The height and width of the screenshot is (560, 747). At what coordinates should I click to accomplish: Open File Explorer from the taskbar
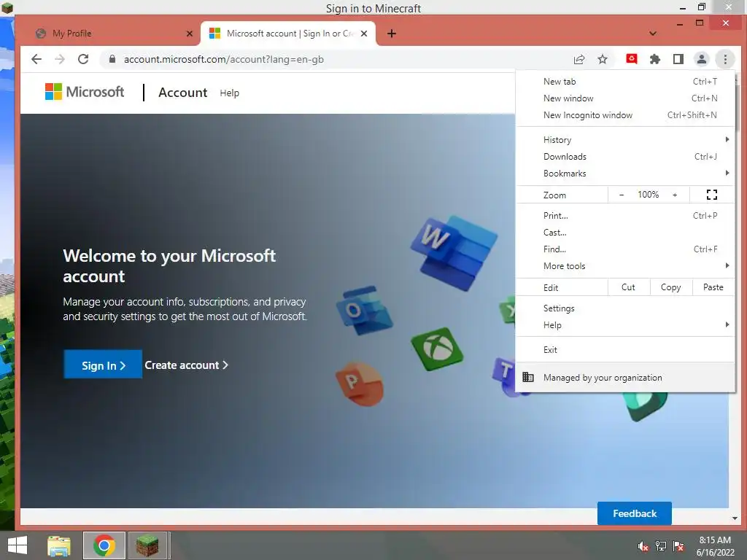59,545
